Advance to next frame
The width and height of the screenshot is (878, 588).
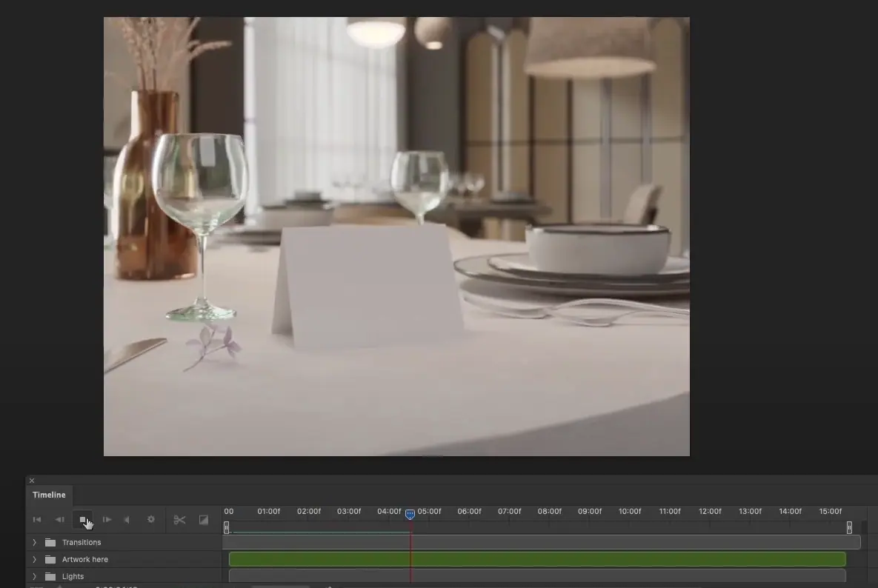click(x=107, y=520)
